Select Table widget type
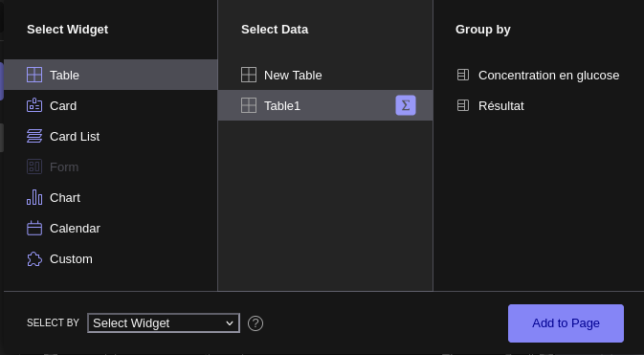The image size is (644, 355). (x=111, y=75)
